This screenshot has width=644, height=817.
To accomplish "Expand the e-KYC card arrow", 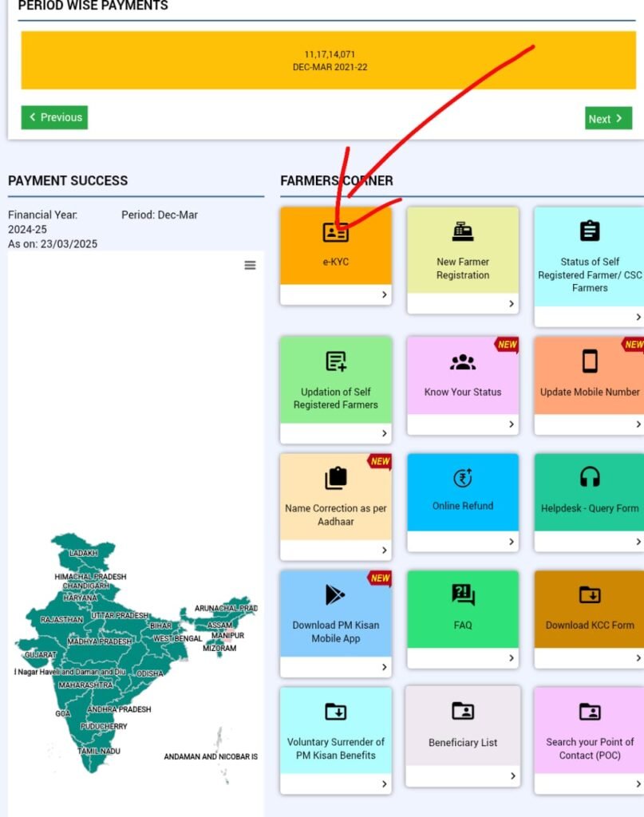I will (x=385, y=294).
